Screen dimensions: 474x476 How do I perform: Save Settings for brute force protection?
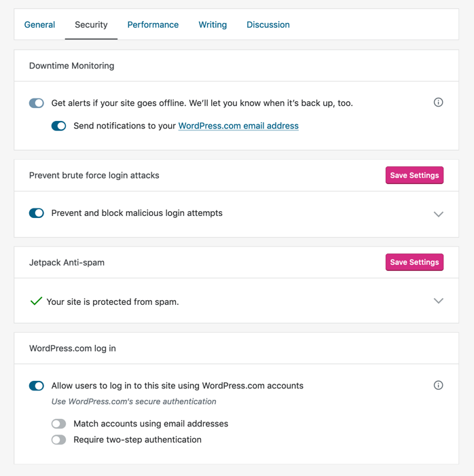(x=414, y=175)
